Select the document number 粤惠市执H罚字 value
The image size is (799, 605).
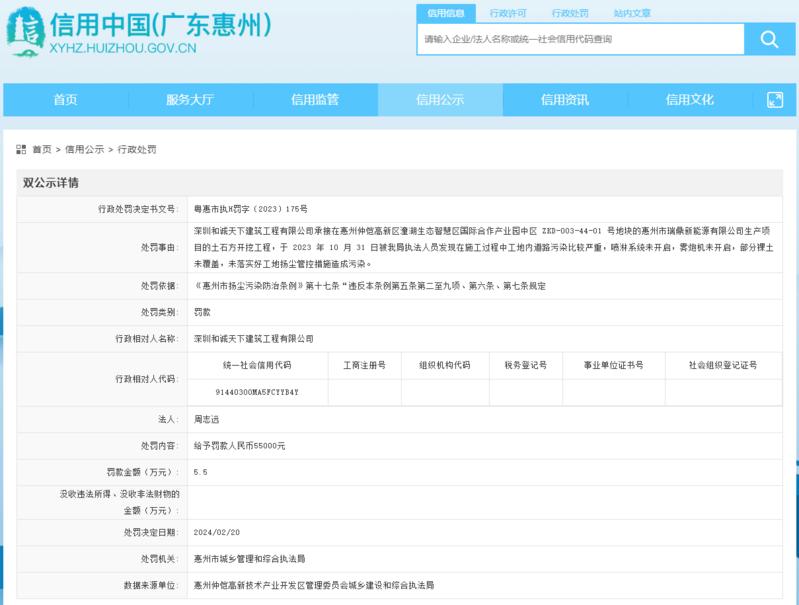coord(251,209)
